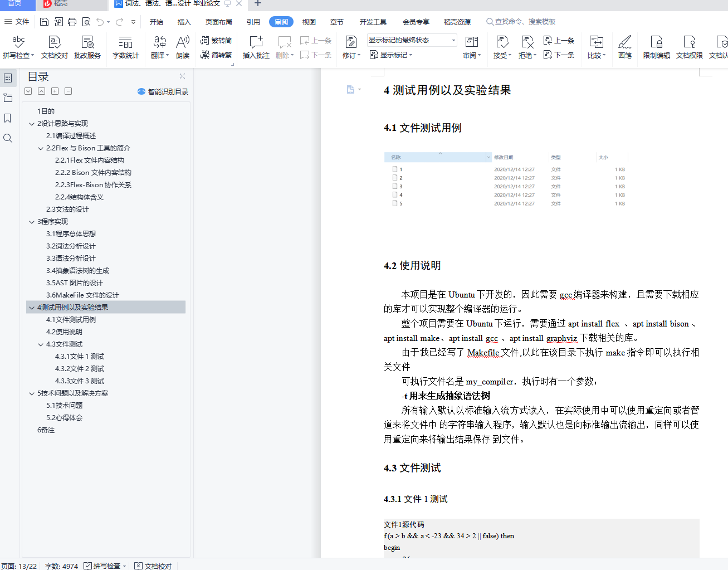728x570 pixels.
Task: Click the expand-all down arrow box in 目录 pane
Action: click(28, 91)
